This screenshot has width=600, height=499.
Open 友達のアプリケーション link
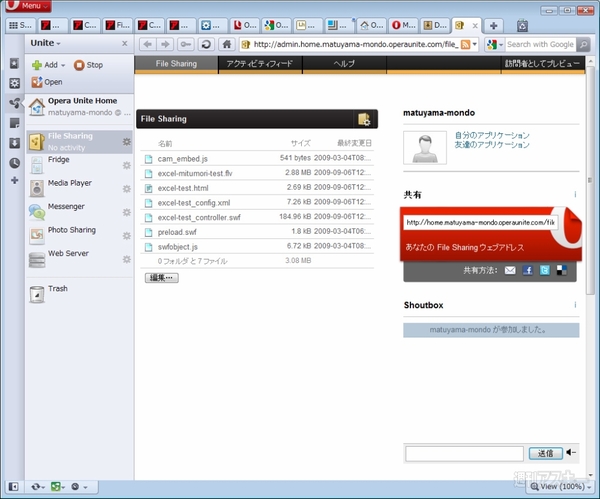click(x=492, y=145)
